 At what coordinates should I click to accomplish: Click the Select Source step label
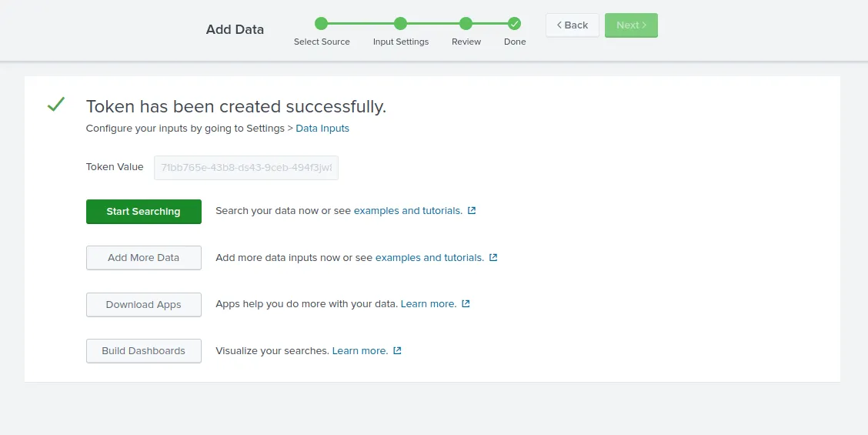click(322, 42)
